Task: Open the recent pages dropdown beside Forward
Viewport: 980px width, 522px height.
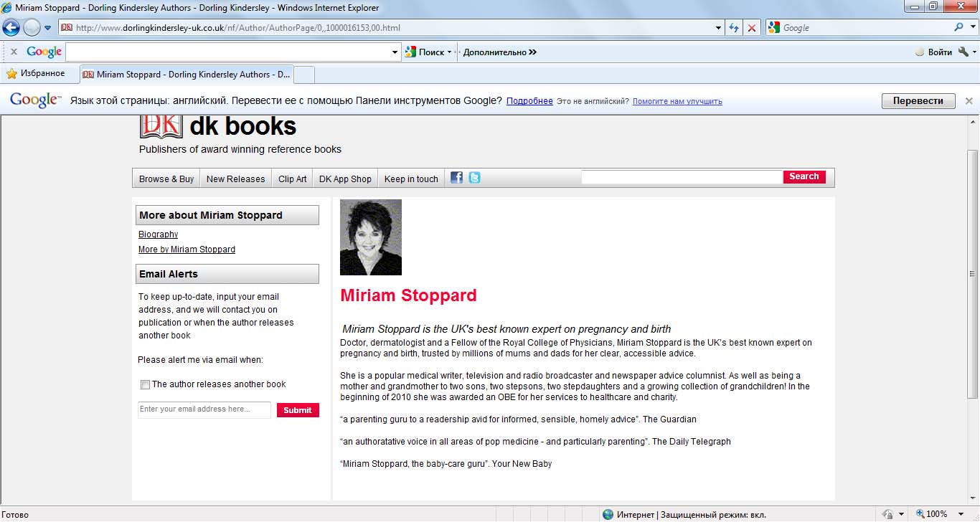Action: click(x=48, y=28)
